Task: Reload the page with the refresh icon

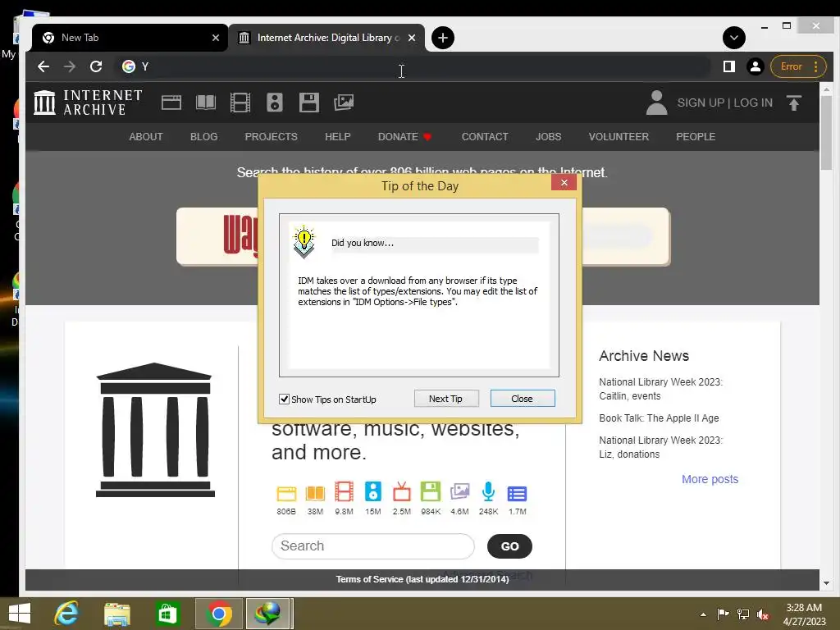Action: coord(96,66)
